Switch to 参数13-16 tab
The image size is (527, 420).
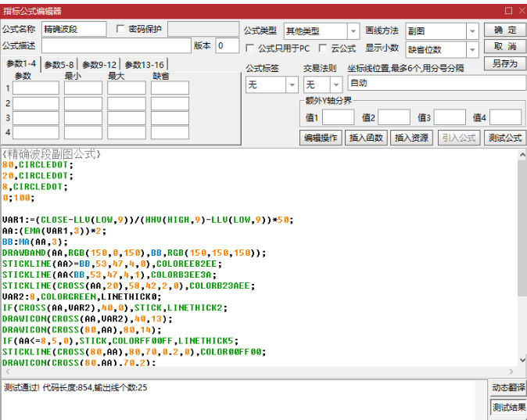[144, 65]
